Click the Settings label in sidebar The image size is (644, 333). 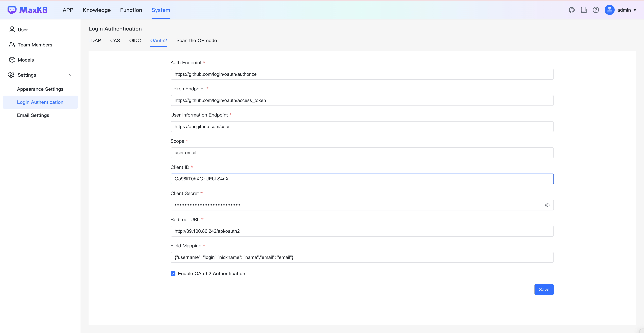pyautogui.click(x=27, y=75)
